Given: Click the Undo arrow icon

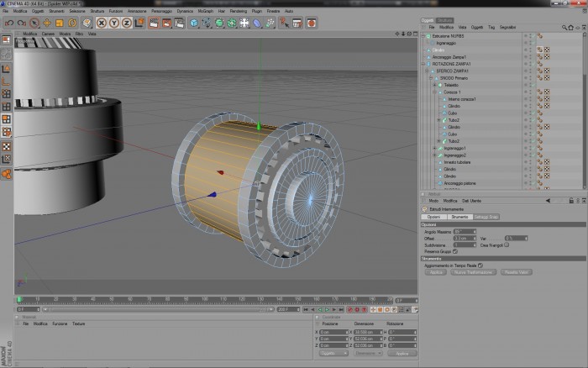Looking at the screenshot, I should 9,23.
